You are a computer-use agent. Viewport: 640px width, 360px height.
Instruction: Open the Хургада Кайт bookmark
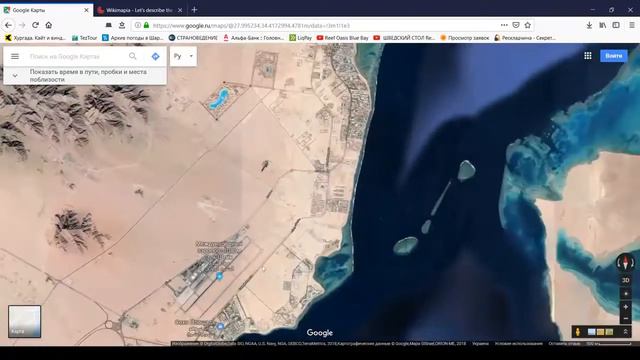point(36,38)
